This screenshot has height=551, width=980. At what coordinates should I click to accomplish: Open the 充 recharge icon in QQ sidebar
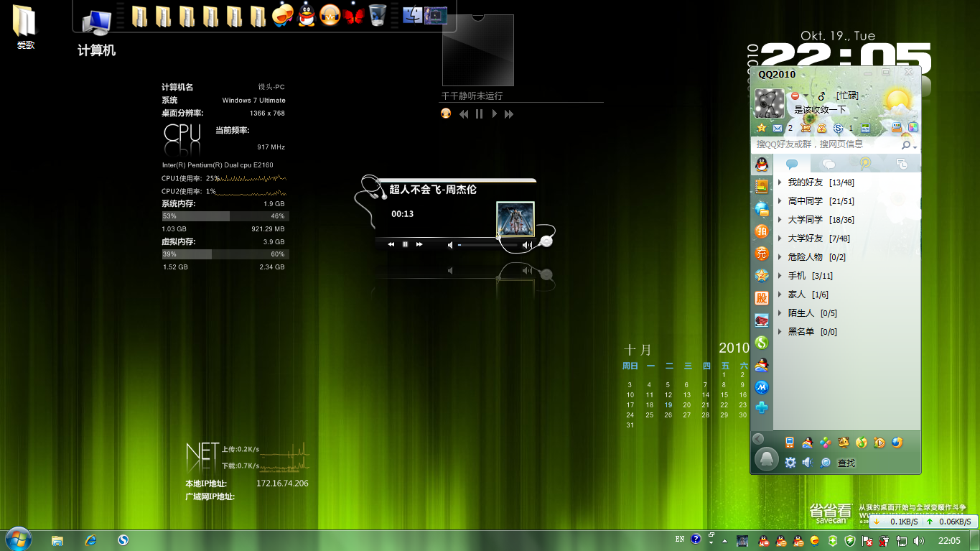pyautogui.click(x=762, y=254)
